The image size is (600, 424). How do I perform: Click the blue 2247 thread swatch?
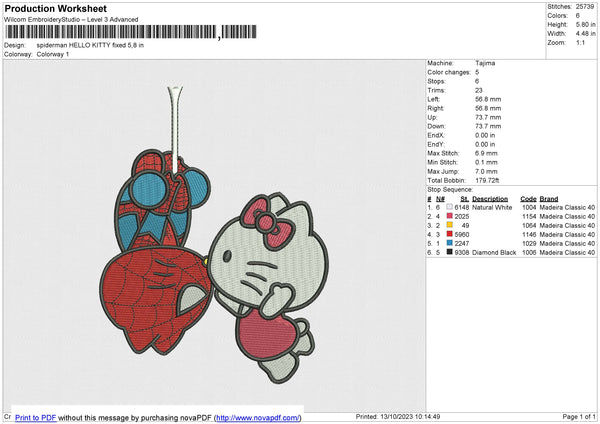[449, 243]
